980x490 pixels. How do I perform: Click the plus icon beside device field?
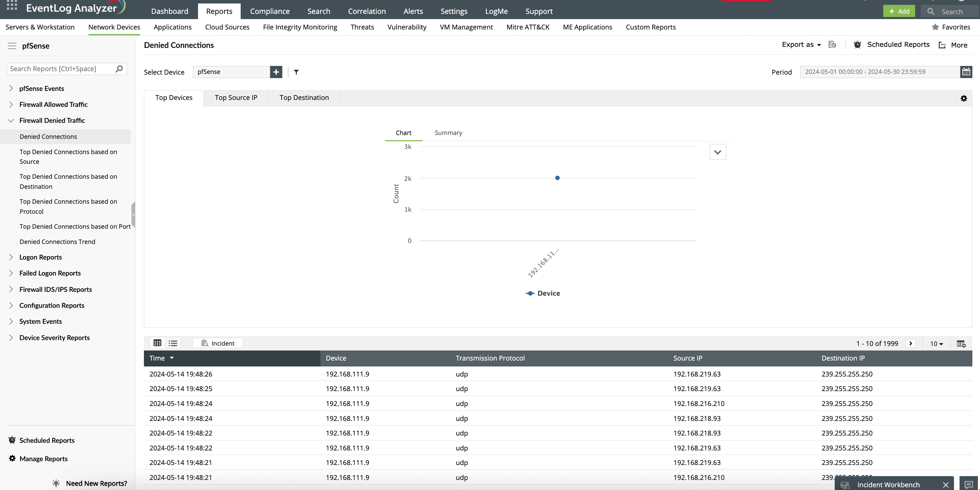276,72
